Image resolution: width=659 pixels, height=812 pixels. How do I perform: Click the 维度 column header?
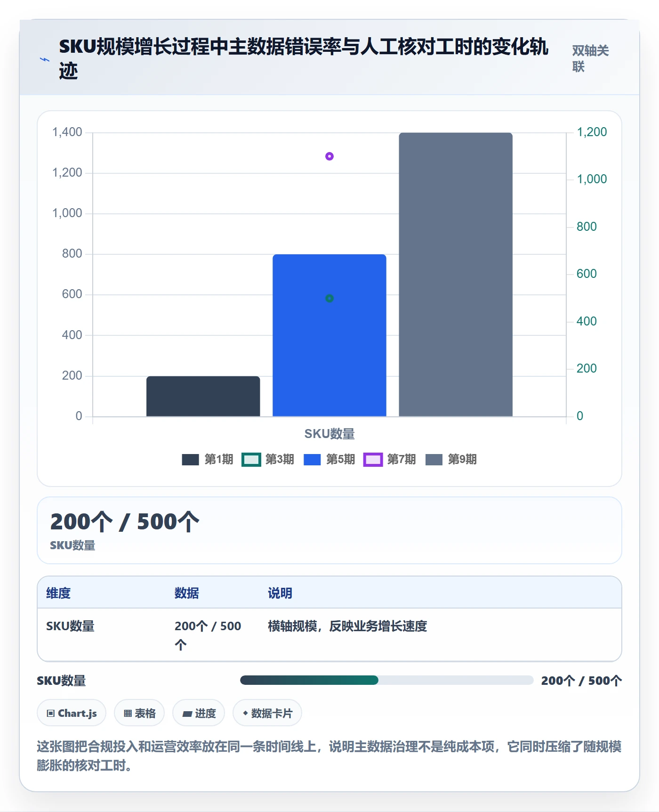(x=58, y=593)
